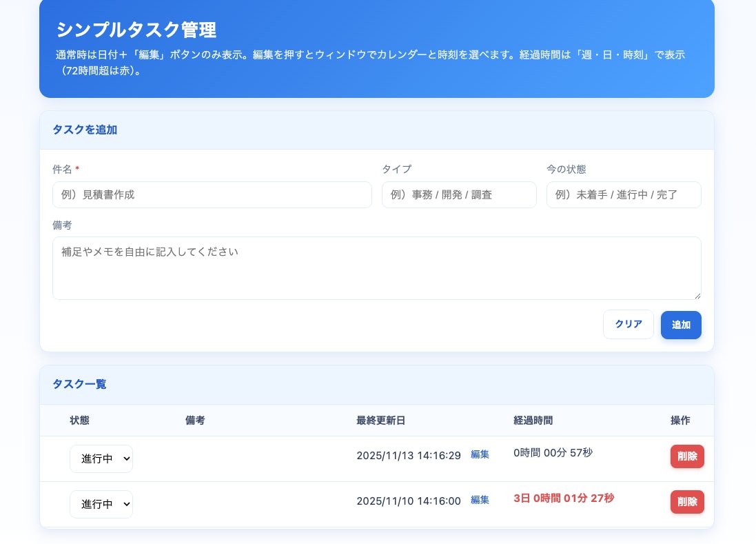The width and height of the screenshot is (756, 544).
Task: Click the 操作 column header
Action: tap(680, 421)
